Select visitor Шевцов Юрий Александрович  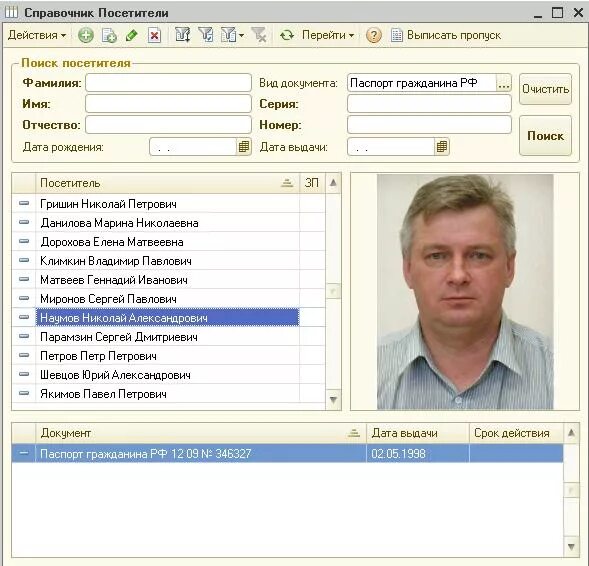pyautogui.click(x=168, y=375)
